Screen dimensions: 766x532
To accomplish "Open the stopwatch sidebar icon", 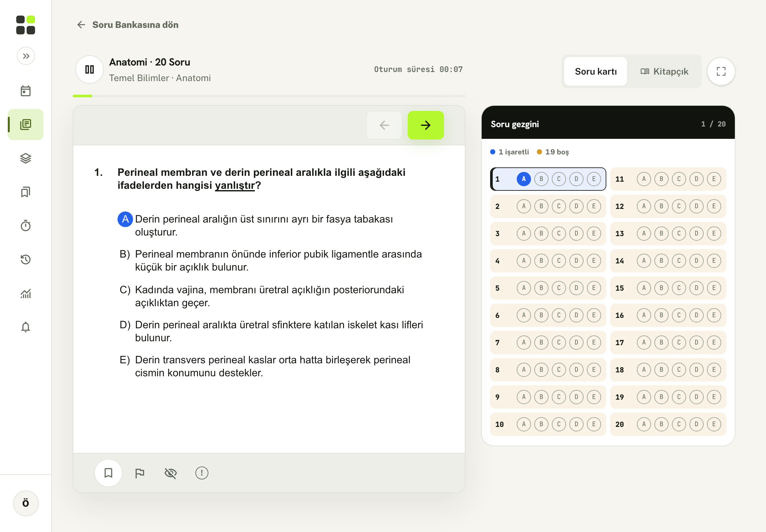I will pyautogui.click(x=26, y=226).
